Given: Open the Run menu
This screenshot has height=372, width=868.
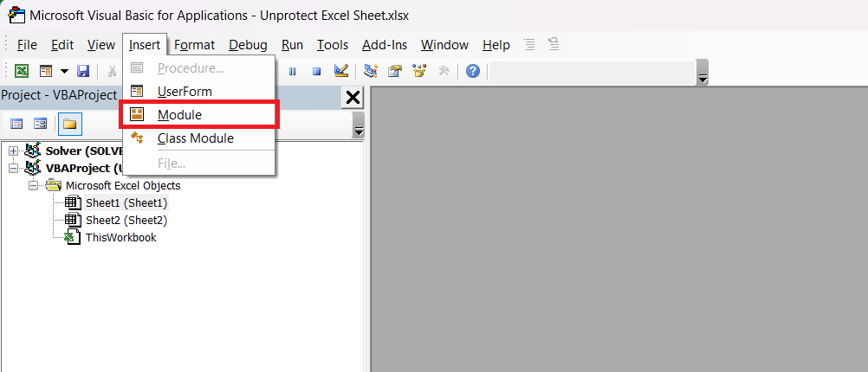Looking at the screenshot, I should [x=292, y=45].
